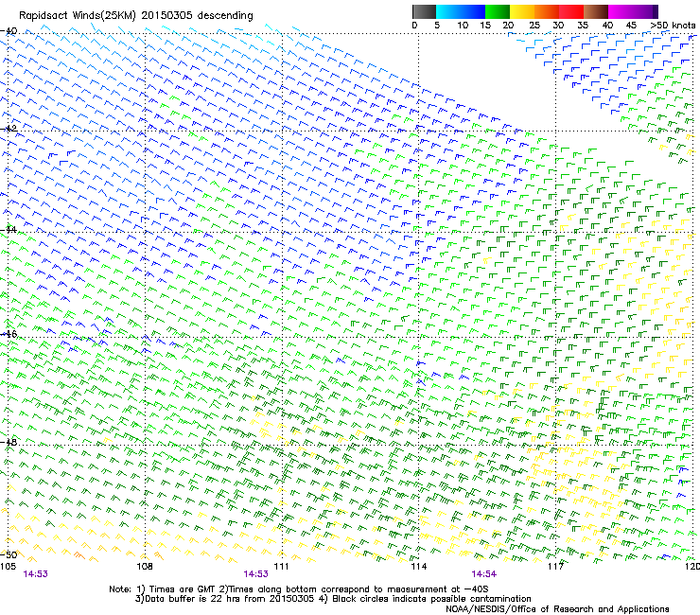The width and height of the screenshot is (700, 615).
Task: Click the longitude label '108'
Action: point(145,567)
